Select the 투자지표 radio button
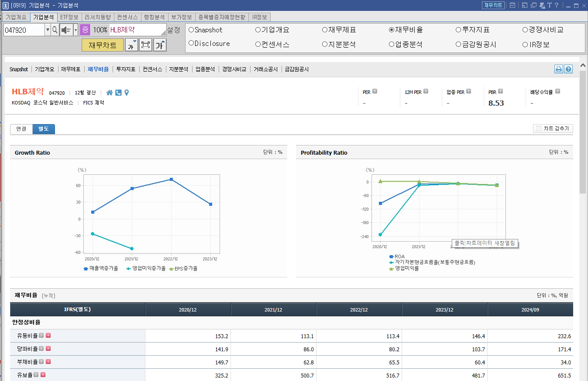This screenshot has width=588, height=381. click(x=458, y=30)
